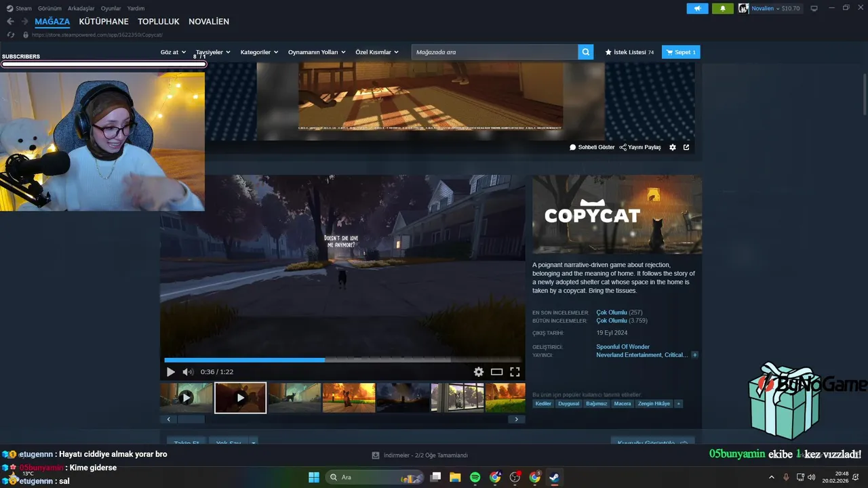Enter fullscreen on trailer player
This screenshot has height=488, width=868.
[515, 371]
